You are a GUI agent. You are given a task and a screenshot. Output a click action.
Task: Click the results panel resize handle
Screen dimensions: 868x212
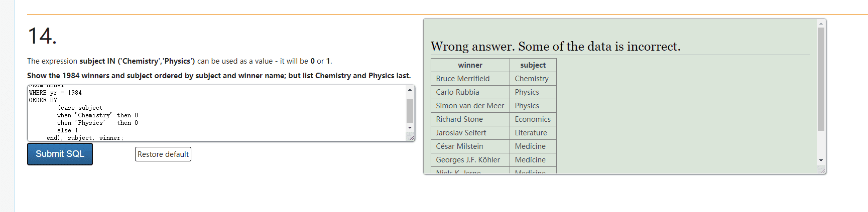click(x=822, y=171)
